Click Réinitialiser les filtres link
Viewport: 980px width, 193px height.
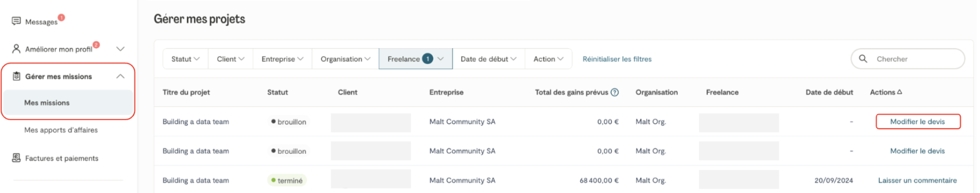tap(617, 59)
